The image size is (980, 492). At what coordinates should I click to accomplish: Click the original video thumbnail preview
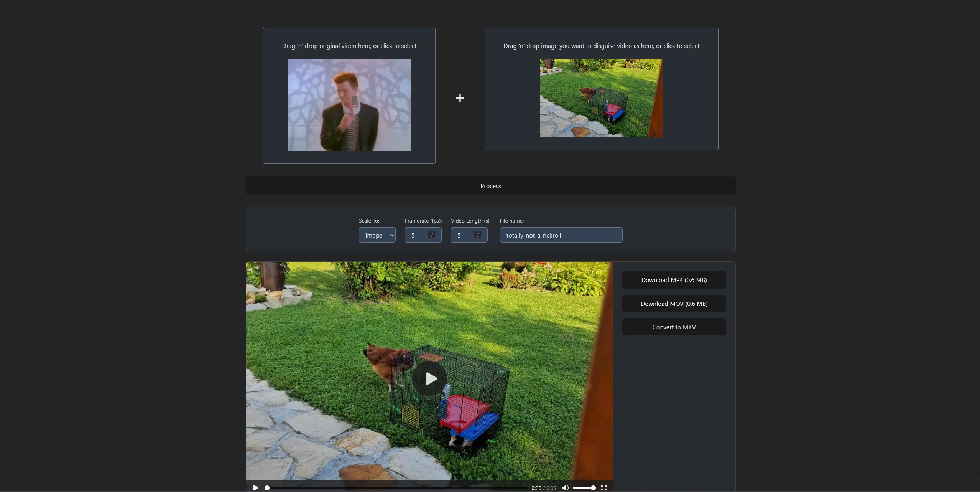(349, 105)
